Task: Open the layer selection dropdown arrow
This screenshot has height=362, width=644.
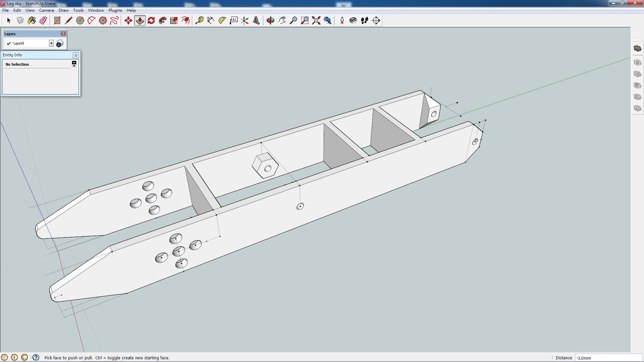Action: tap(51, 43)
